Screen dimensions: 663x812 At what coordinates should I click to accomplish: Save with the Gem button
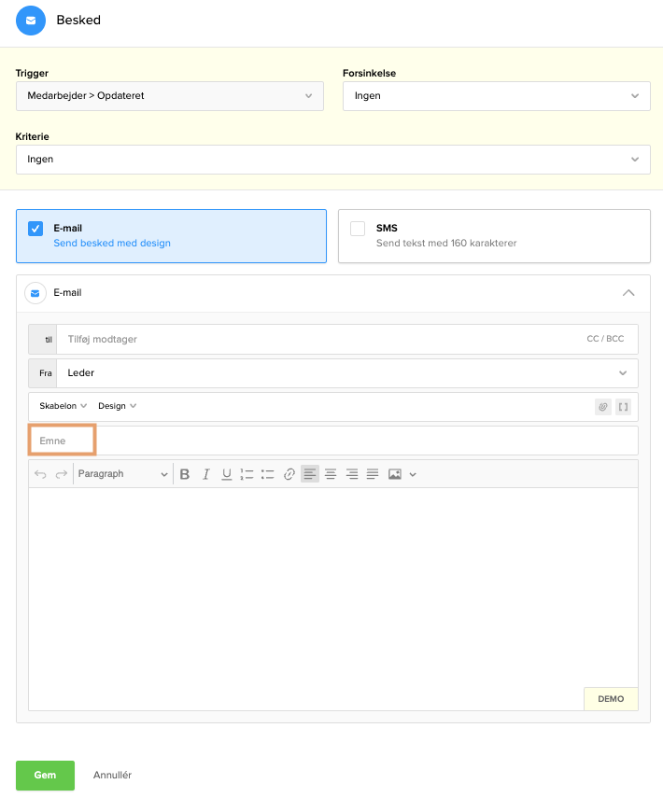coord(45,776)
